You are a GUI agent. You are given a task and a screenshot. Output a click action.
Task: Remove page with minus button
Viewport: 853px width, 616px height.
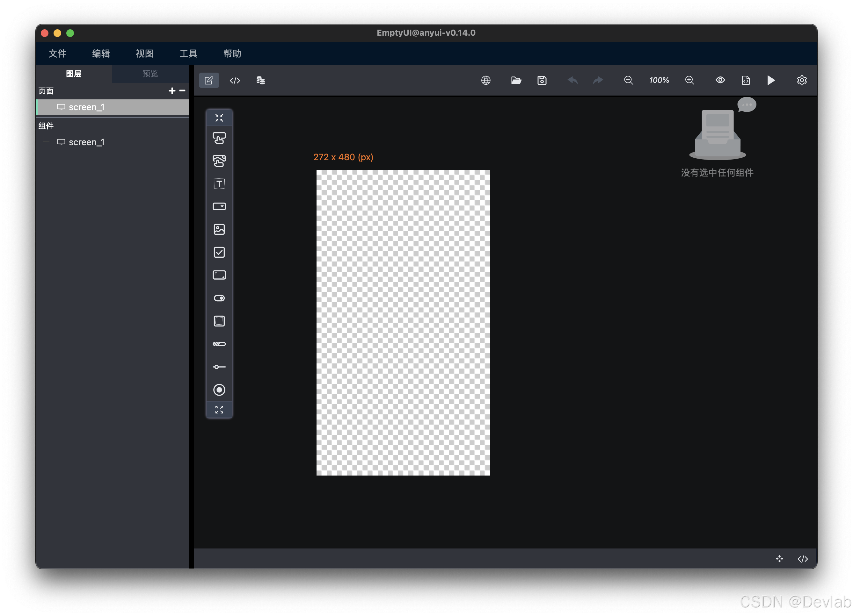tap(182, 90)
